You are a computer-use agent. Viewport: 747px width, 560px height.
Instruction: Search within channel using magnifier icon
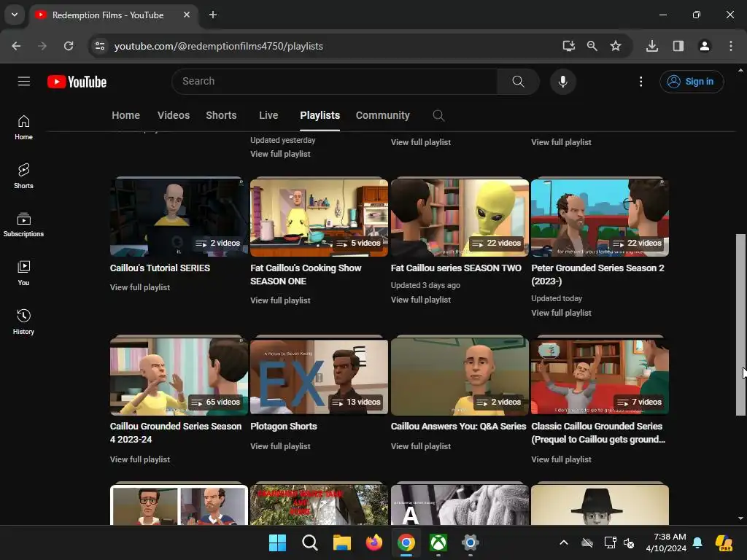(x=438, y=115)
